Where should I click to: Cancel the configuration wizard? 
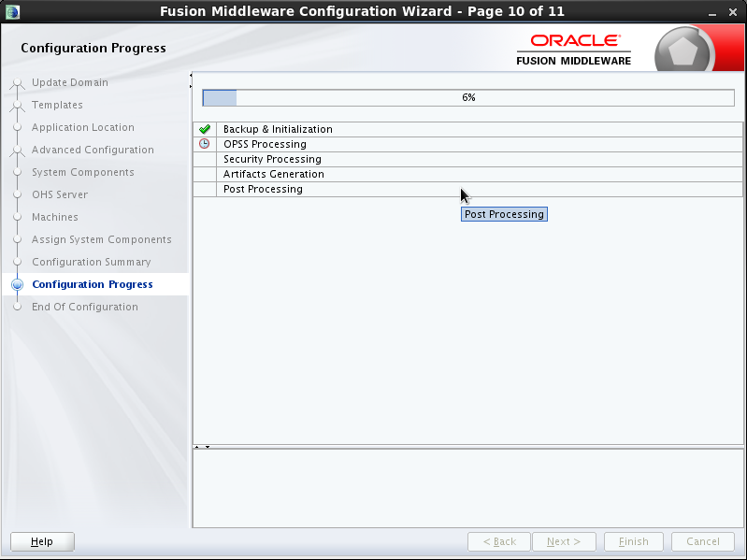pos(703,541)
